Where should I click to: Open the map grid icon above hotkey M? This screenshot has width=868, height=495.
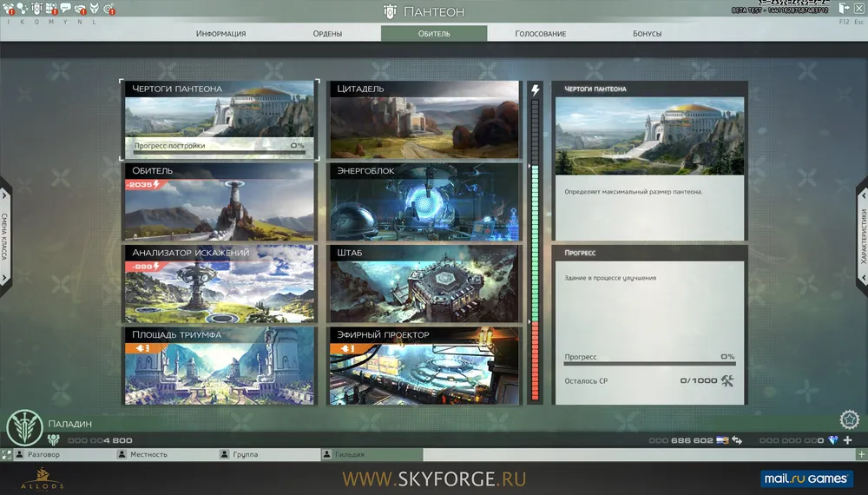pos(51,8)
